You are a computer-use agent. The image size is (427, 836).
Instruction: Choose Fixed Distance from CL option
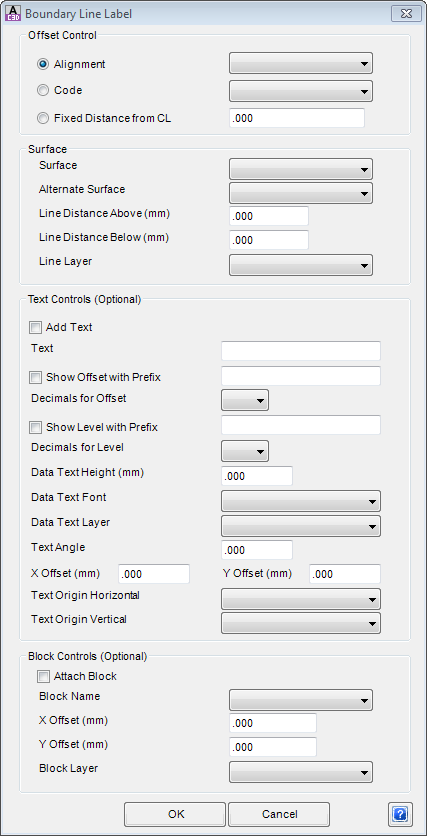pos(43,118)
